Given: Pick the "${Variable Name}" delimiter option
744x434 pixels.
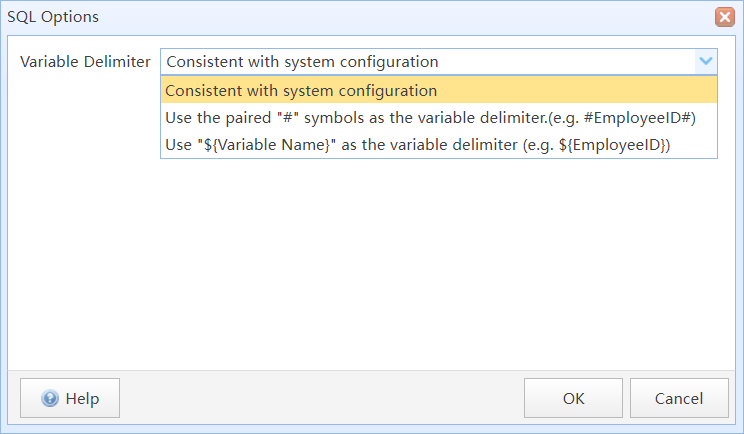Looking at the screenshot, I should click(438, 145).
